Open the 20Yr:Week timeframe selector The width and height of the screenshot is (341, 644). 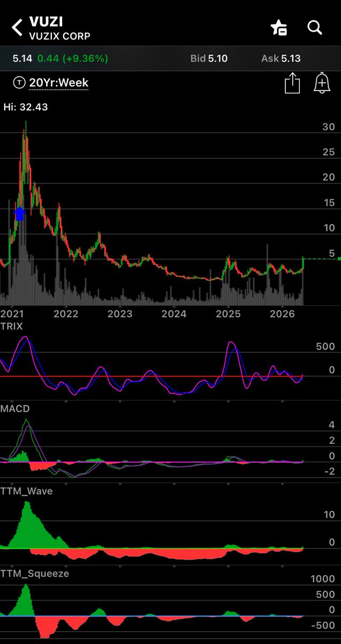coord(59,83)
